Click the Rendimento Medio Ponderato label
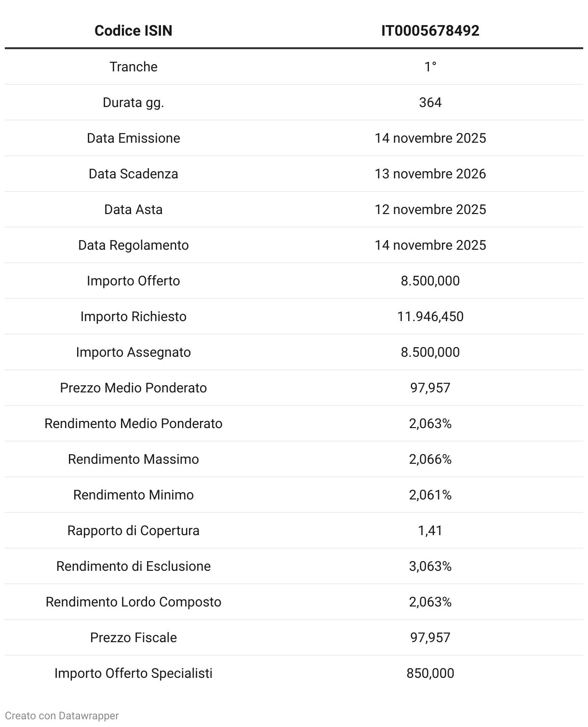 (x=134, y=423)
